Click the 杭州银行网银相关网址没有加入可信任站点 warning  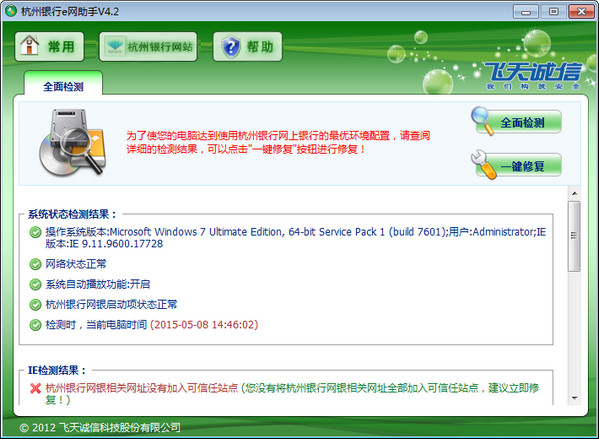(142, 388)
